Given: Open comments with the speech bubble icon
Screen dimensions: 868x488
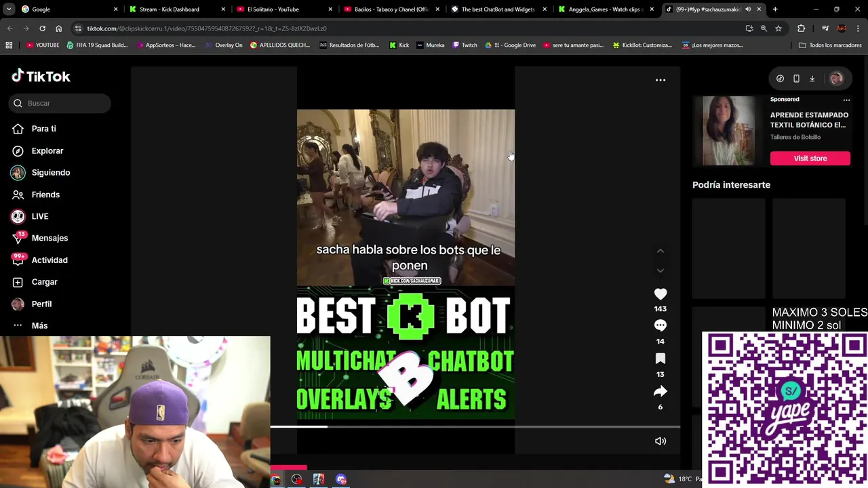Looking at the screenshot, I should pos(660,326).
